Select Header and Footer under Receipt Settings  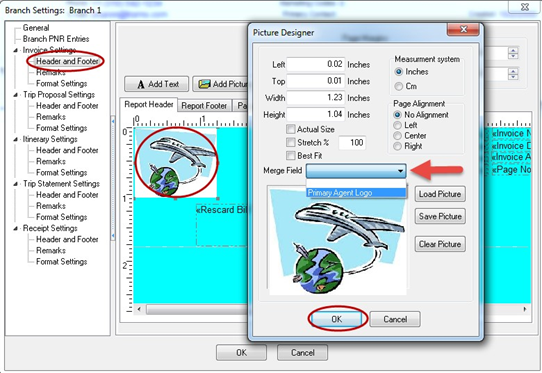[x=67, y=239]
